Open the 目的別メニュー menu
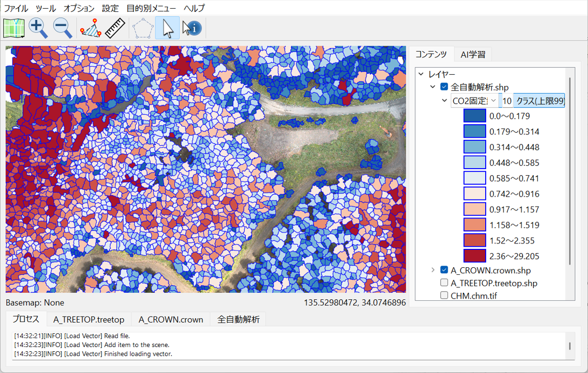 151,8
